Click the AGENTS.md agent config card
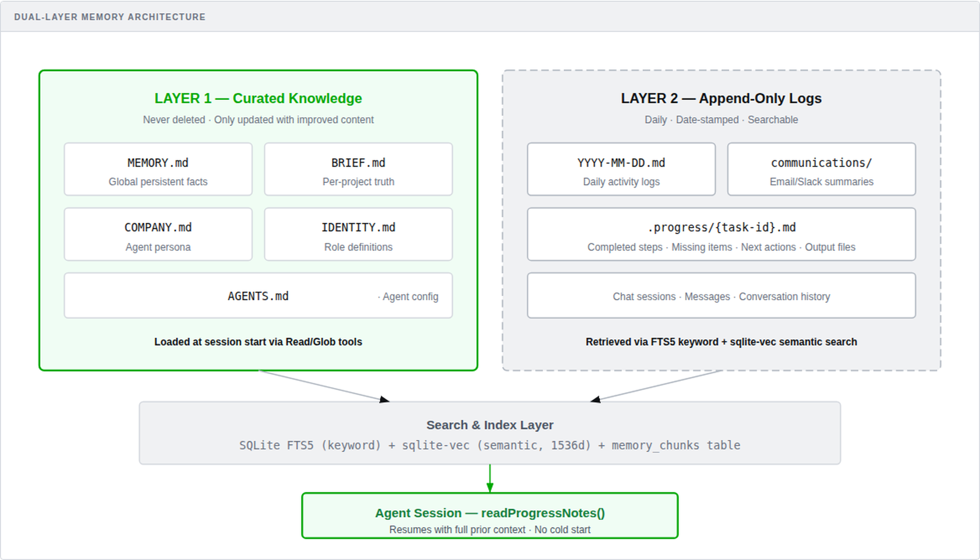The width and height of the screenshot is (980, 560). pos(258,296)
